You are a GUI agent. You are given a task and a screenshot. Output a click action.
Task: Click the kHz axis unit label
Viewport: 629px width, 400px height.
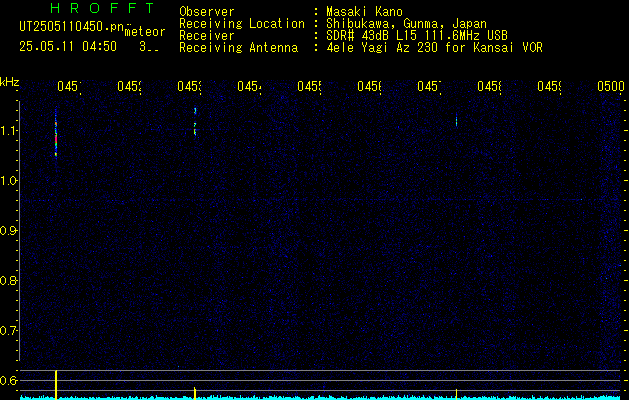pyautogui.click(x=9, y=82)
